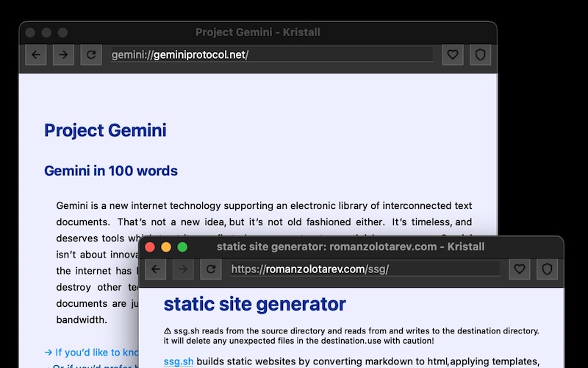The width and height of the screenshot is (588, 368).
Task: Click forward arrow in static site generator window
Action: [x=183, y=269]
